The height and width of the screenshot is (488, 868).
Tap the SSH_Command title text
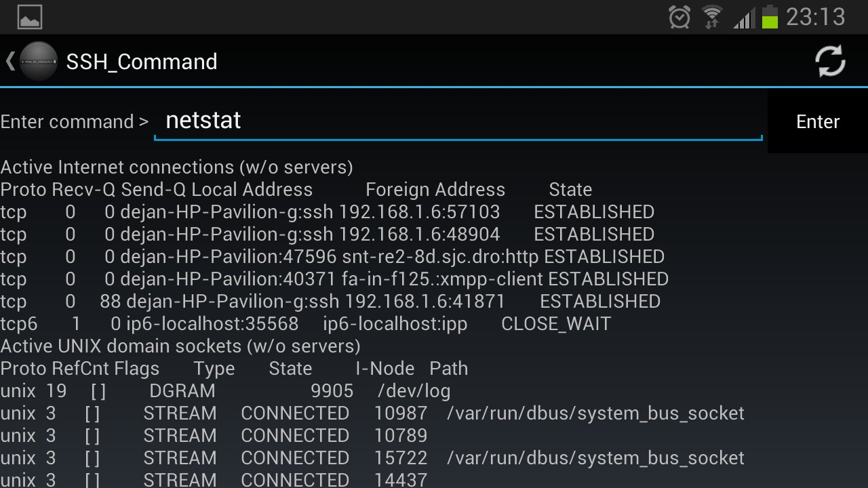pyautogui.click(x=142, y=62)
